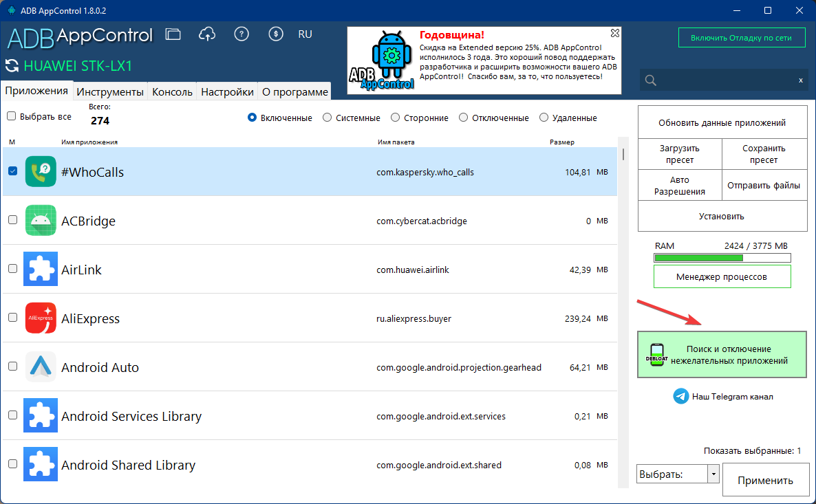
Task: Open the О программе tab
Action: [295, 91]
